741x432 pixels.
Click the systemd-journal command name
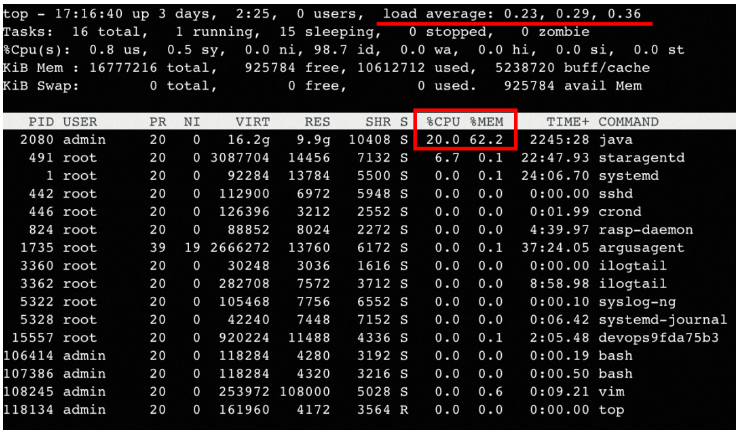point(663,320)
